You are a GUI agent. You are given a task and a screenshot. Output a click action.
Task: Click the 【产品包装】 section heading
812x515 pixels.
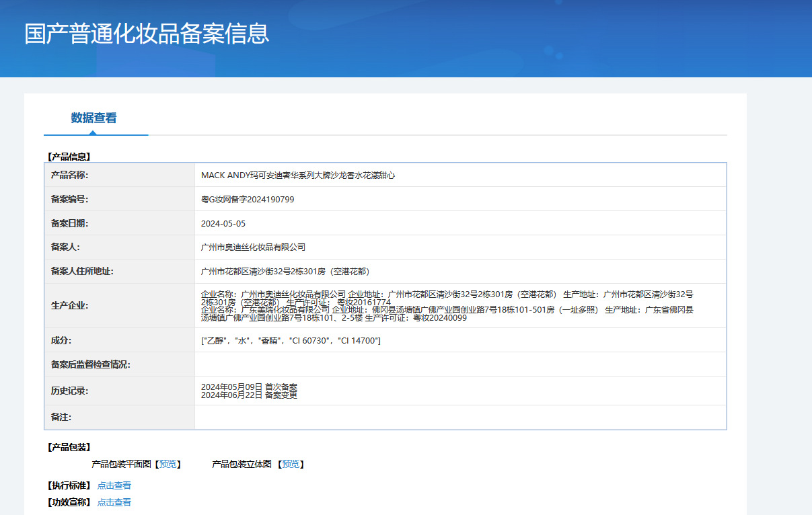[x=69, y=447]
